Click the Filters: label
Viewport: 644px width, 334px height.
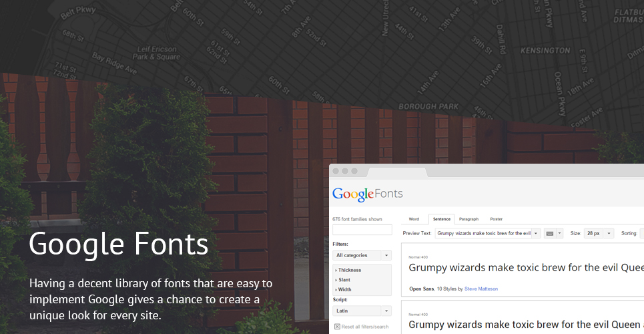pyautogui.click(x=340, y=244)
